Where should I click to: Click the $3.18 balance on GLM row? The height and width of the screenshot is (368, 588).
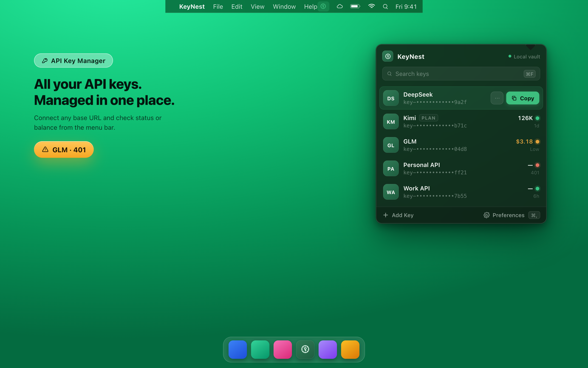524,142
